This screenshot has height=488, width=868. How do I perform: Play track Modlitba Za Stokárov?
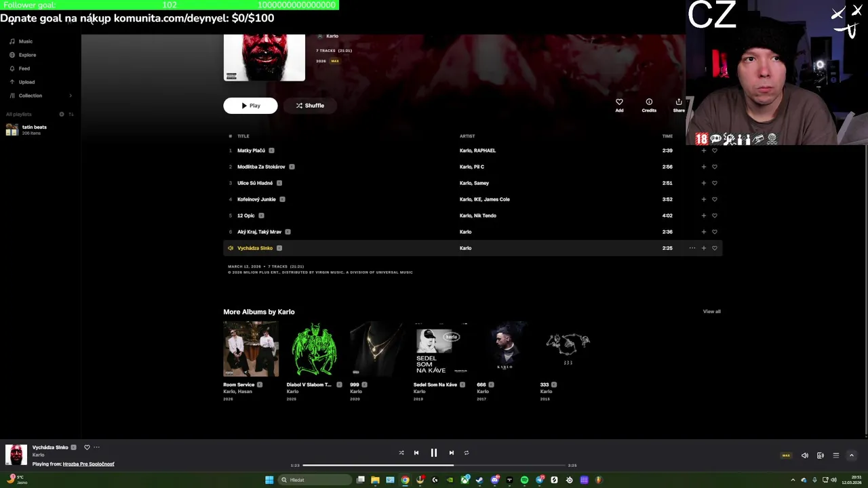(261, 167)
